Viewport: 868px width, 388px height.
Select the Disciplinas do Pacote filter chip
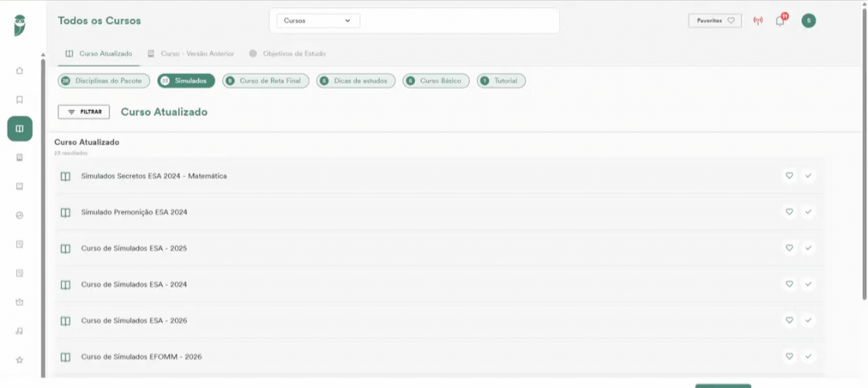tap(104, 81)
